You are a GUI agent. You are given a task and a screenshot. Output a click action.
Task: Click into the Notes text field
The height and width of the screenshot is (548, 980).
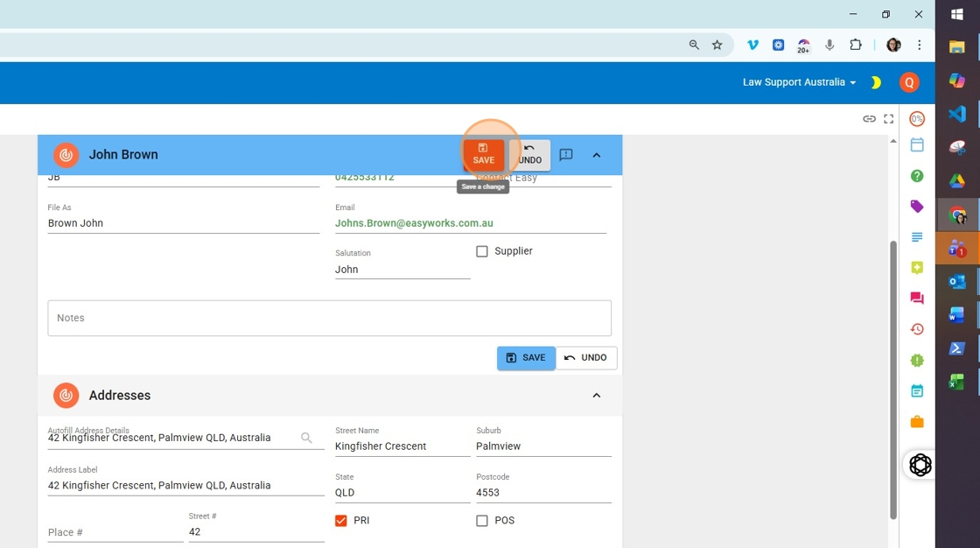329,319
